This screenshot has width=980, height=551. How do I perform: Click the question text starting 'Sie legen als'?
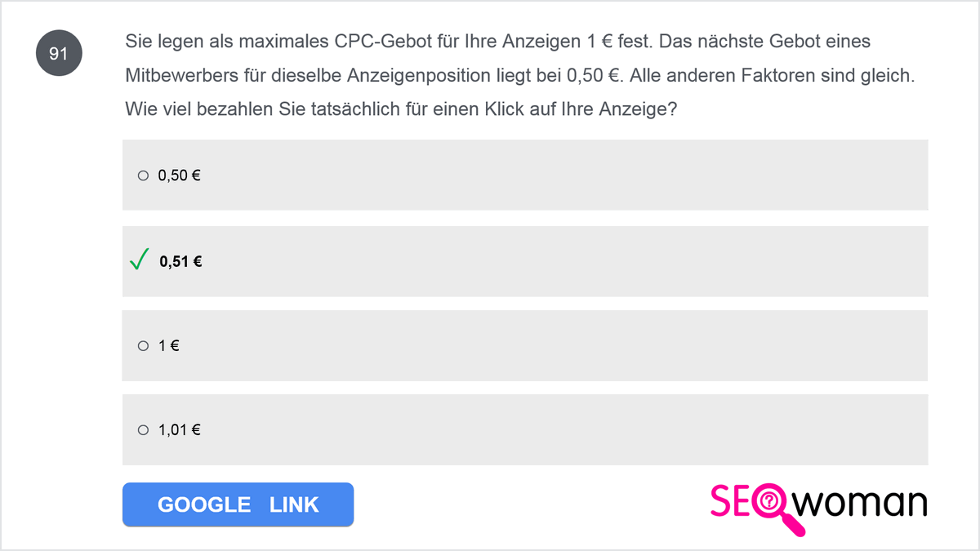(498, 42)
